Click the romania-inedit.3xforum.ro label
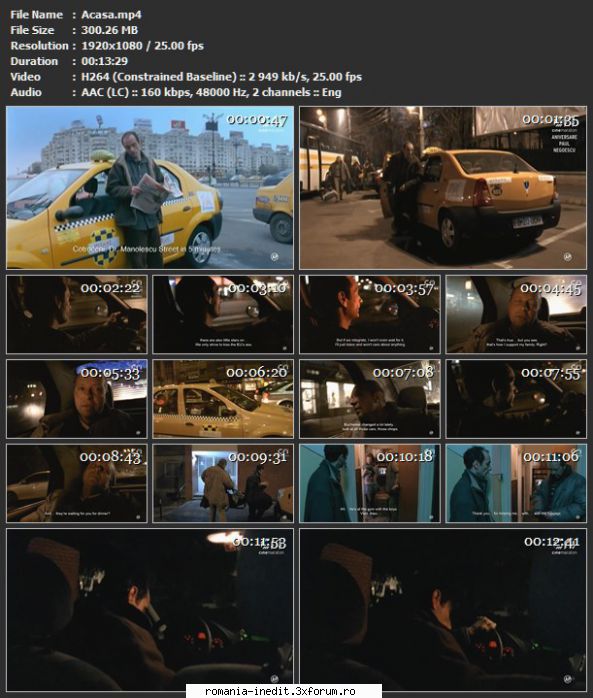Screen dimensions: 593x698 tap(280, 691)
